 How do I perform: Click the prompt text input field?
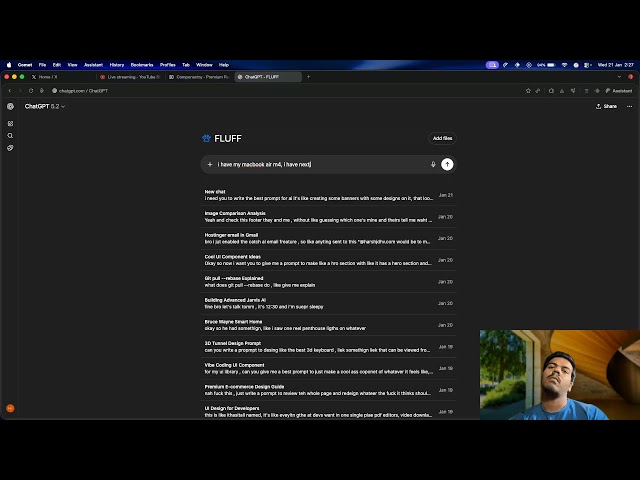[320, 164]
